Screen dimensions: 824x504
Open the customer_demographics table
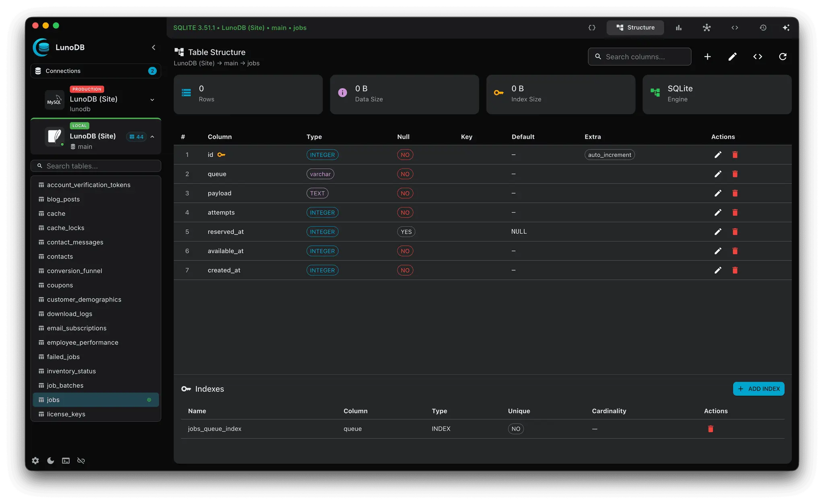click(96, 300)
